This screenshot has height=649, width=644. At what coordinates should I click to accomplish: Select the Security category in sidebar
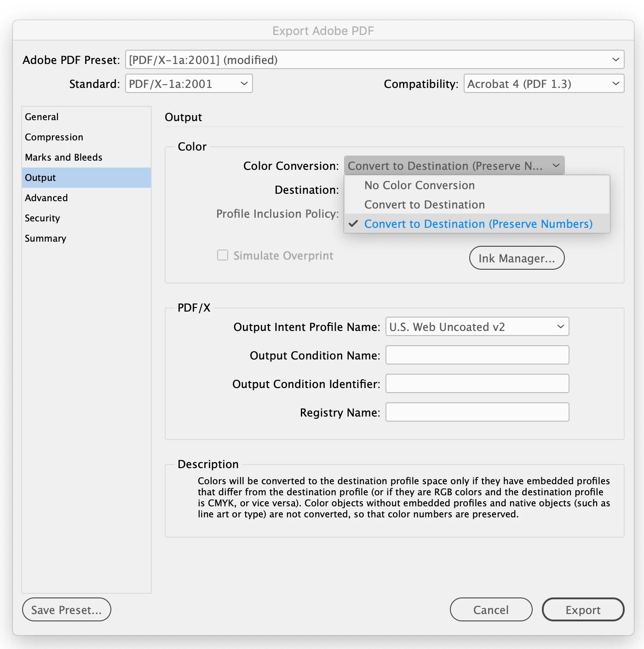[86, 218]
